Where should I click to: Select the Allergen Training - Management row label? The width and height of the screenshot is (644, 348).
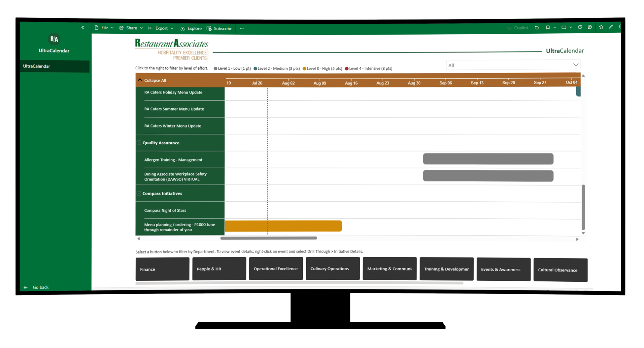[173, 160]
